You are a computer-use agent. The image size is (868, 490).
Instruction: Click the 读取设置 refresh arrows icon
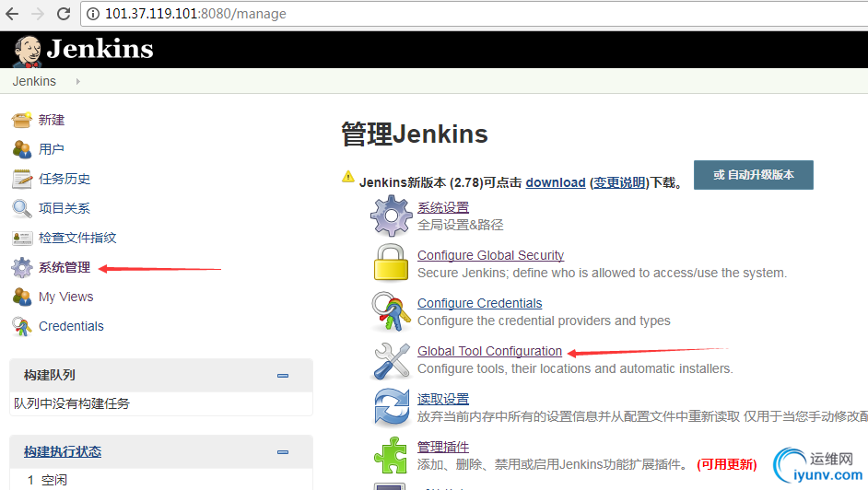click(x=392, y=408)
